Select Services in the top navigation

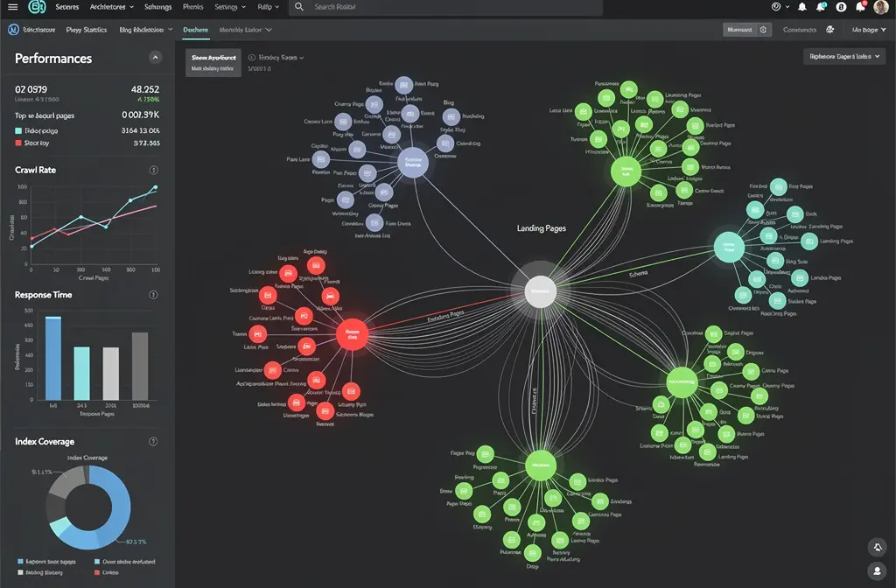pos(66,8)
